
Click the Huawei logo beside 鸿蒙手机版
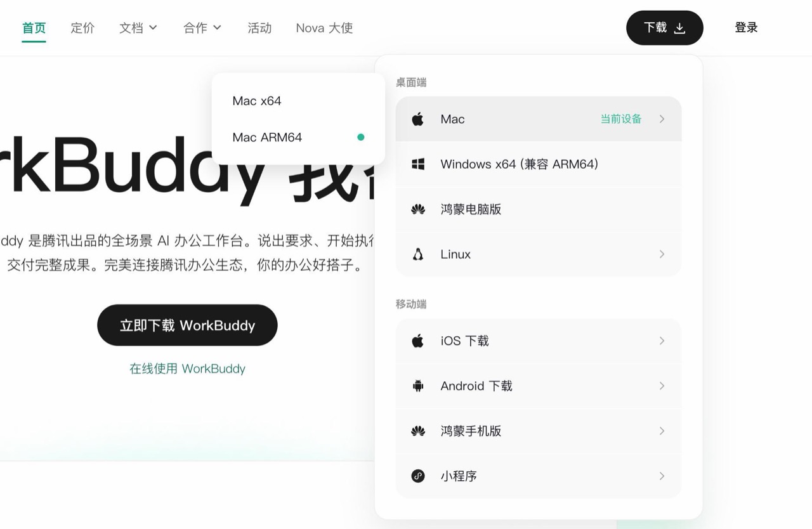pos(417,431)
